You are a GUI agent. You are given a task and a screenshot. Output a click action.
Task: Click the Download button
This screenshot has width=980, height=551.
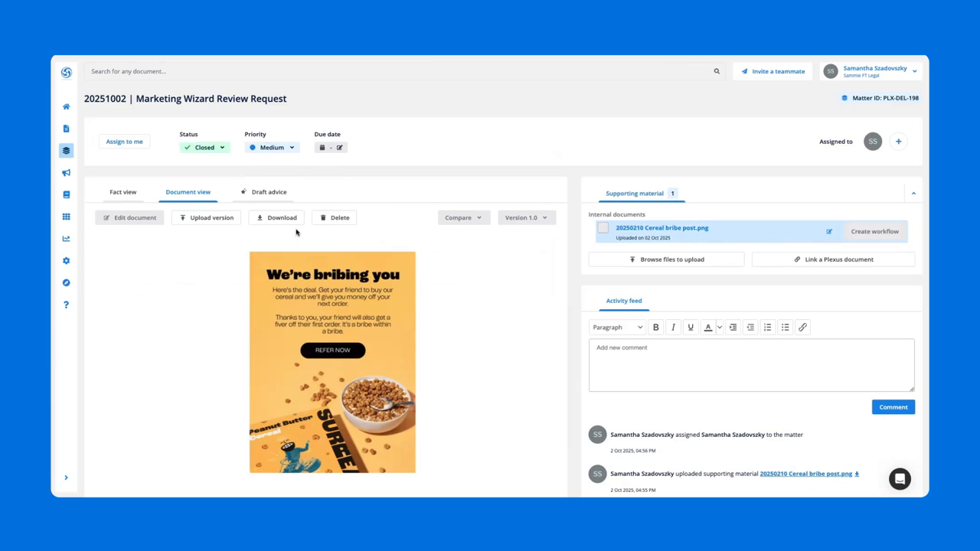(x=276, y=218)
